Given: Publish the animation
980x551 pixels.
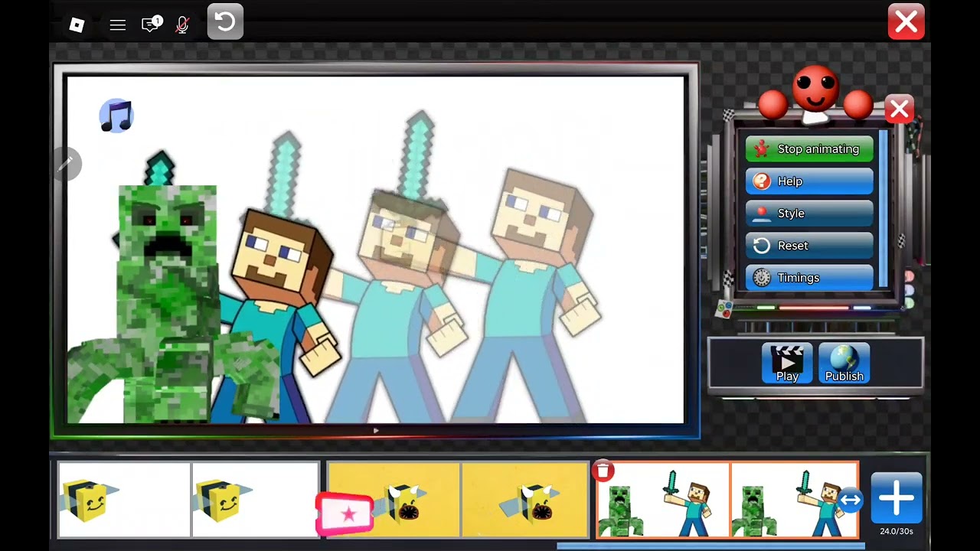Looking at the screenshot, I should coord(844,363).
